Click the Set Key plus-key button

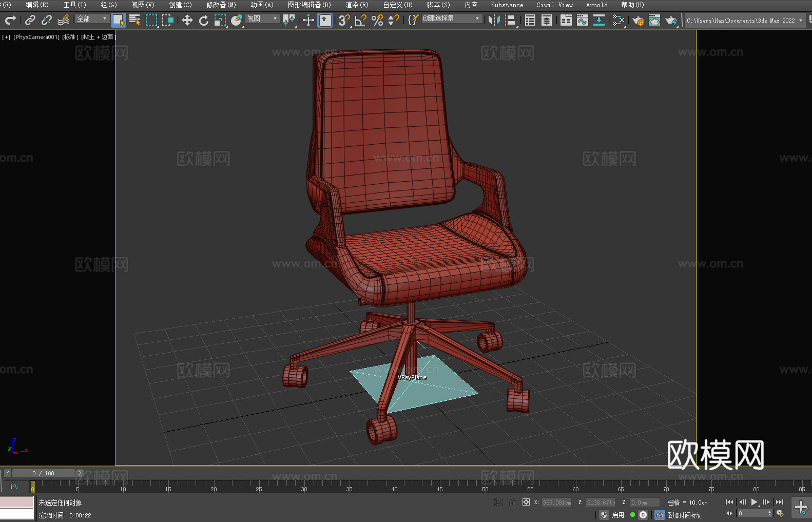point(801,508)
